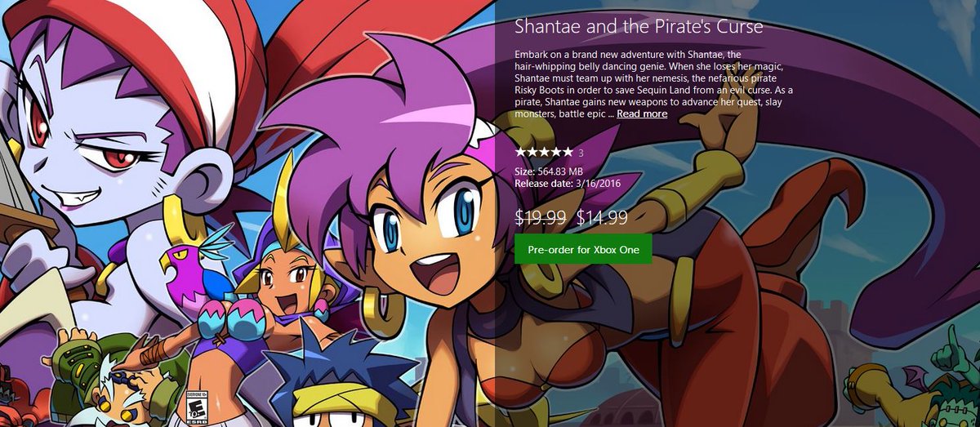Click the first star of the rating
This screenshot has width=980, height=427.
point(519,153)
